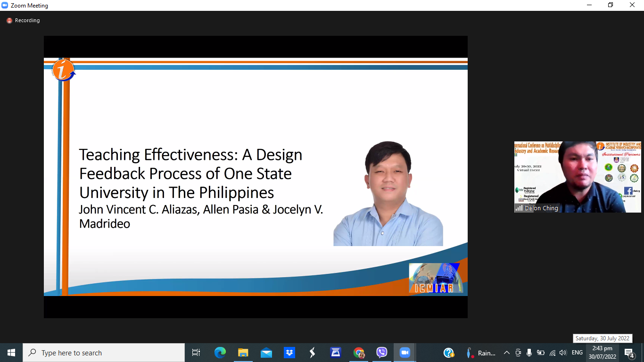Screen dimensions: 644x362
Task: Open the Windows Start menu
Action: (x=11, y=353)
